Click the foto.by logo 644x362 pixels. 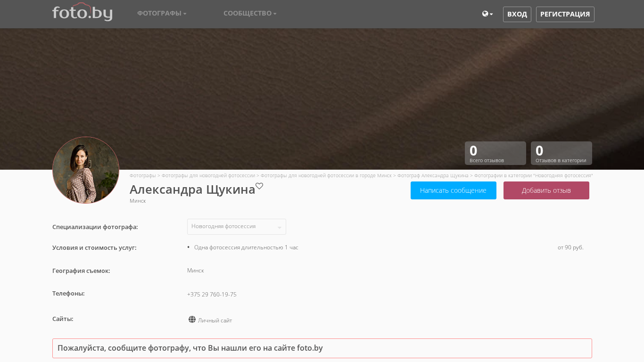pyautogui.click(x=82, y=13)
